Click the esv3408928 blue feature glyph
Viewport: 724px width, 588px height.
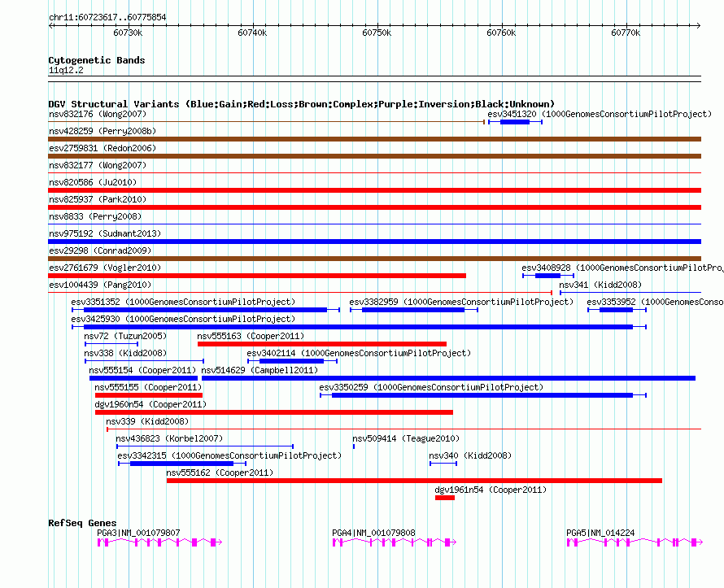click(548, 276)
